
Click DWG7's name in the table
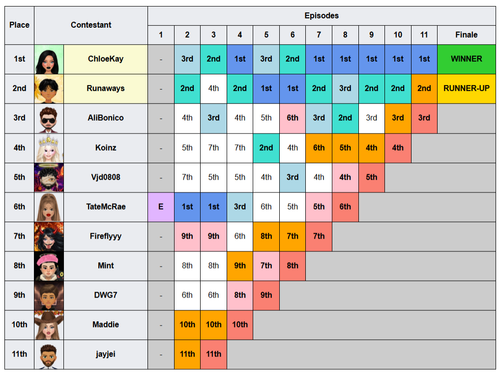tap(105, 295)
